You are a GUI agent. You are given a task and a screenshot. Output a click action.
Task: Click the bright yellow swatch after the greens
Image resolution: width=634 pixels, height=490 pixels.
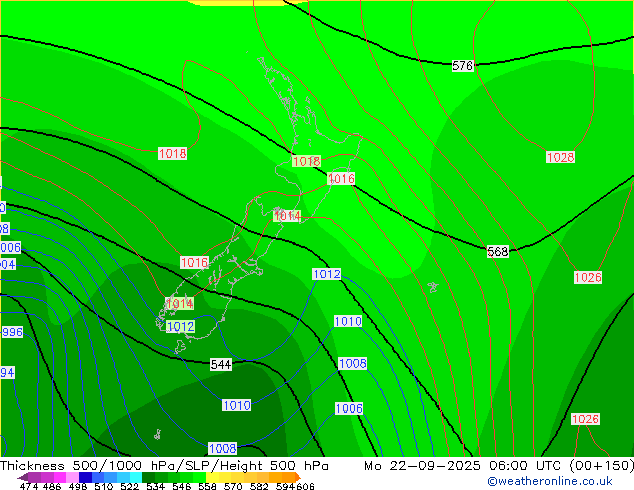pyautogui.click(x=212, y=477)
